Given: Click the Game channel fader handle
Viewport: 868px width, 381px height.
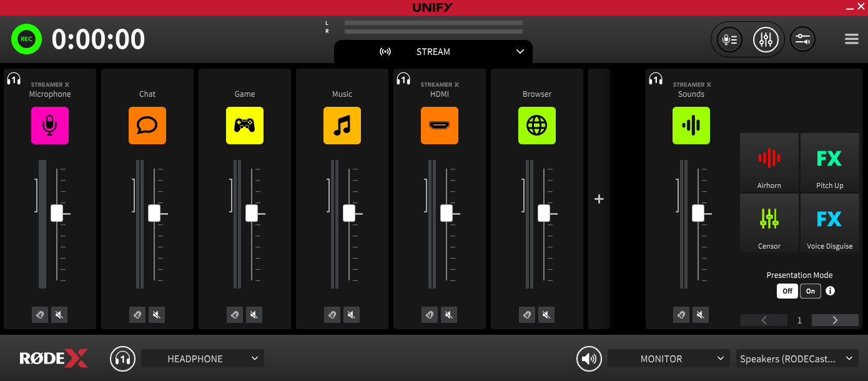Looking at the screenshot, I should pyautogui.click(x=252, y=213).
